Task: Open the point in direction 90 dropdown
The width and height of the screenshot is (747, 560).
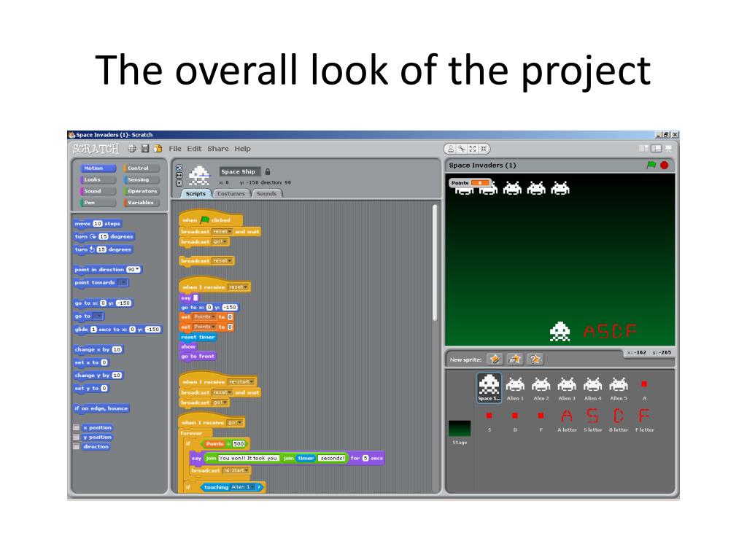Action: [x=138, y=270]
